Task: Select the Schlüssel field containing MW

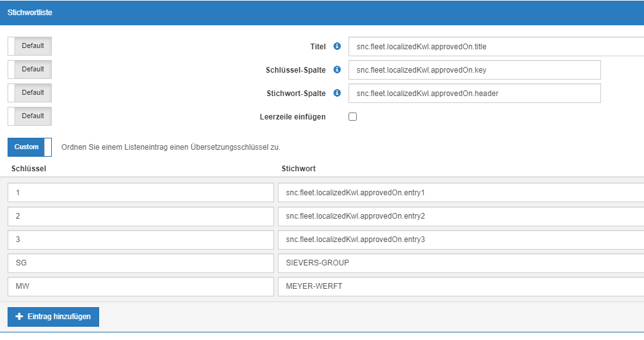Action: point(141,286)
